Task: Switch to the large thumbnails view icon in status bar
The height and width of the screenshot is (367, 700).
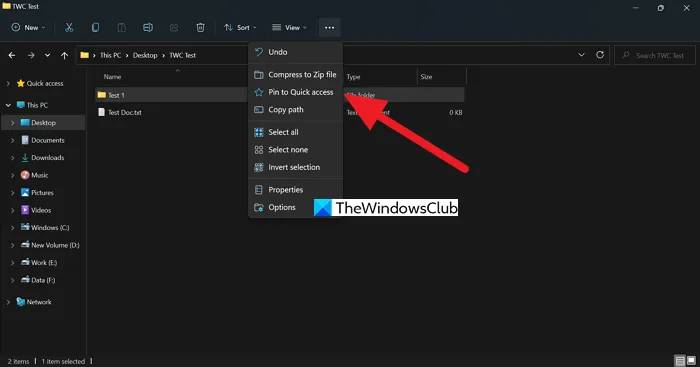Action: 691,360
